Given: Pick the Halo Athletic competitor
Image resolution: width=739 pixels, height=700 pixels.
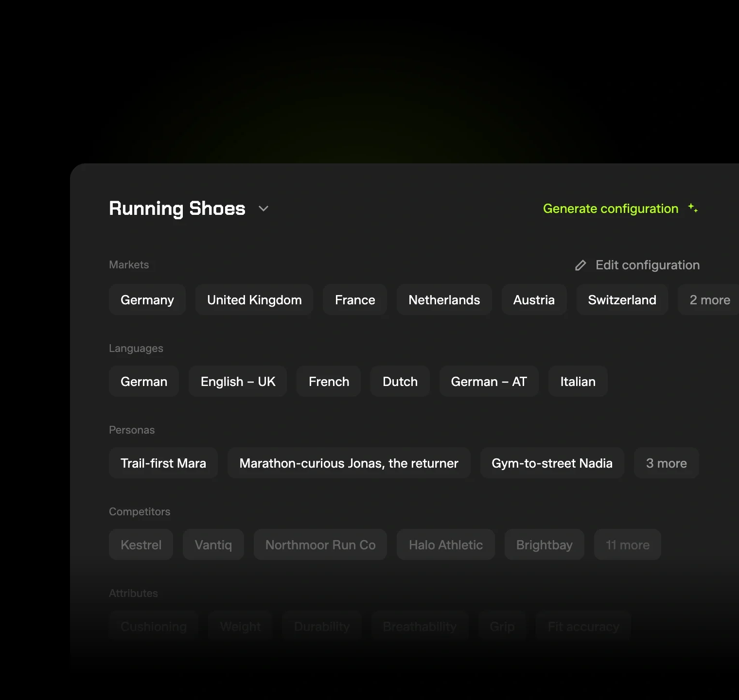Looking at the screenshot, I should coord(446,545).
